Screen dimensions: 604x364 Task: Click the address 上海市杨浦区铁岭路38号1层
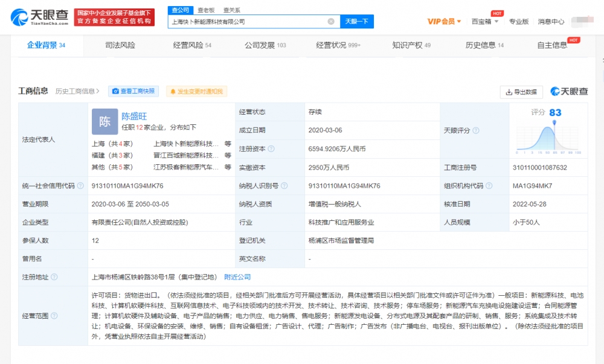(133, 277)
